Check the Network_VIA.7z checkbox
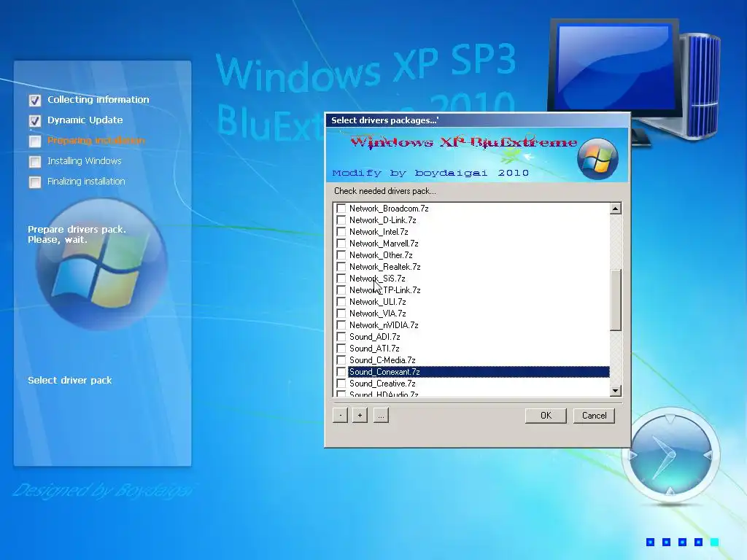 pyautogui.click(x=341, y=314)
